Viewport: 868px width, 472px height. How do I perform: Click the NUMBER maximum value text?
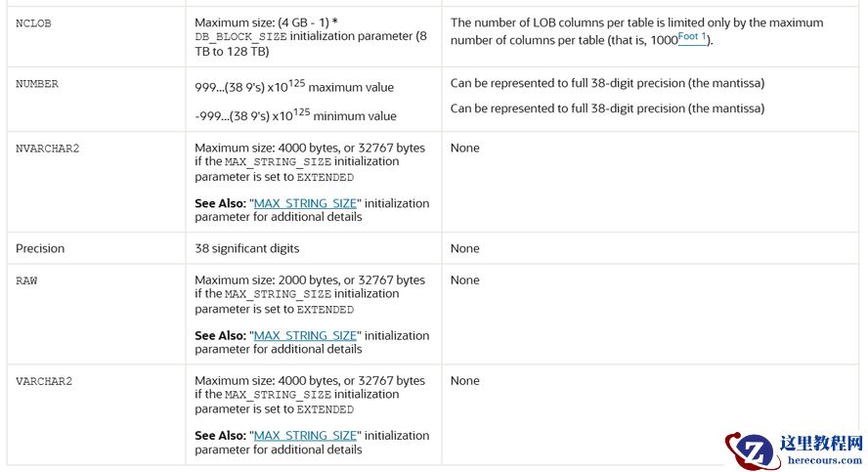click(x=294, y=87)
